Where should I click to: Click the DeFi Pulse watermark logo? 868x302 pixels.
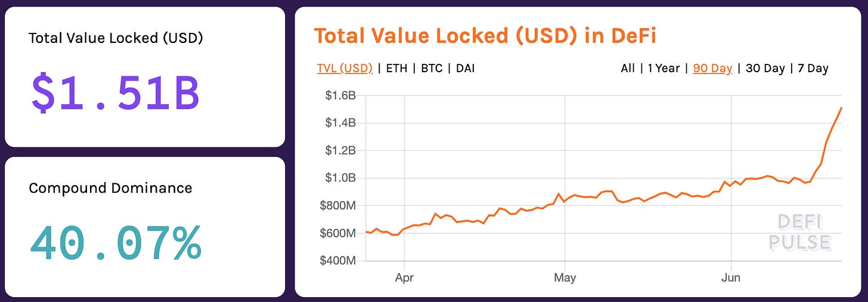(x=799, y=232)
